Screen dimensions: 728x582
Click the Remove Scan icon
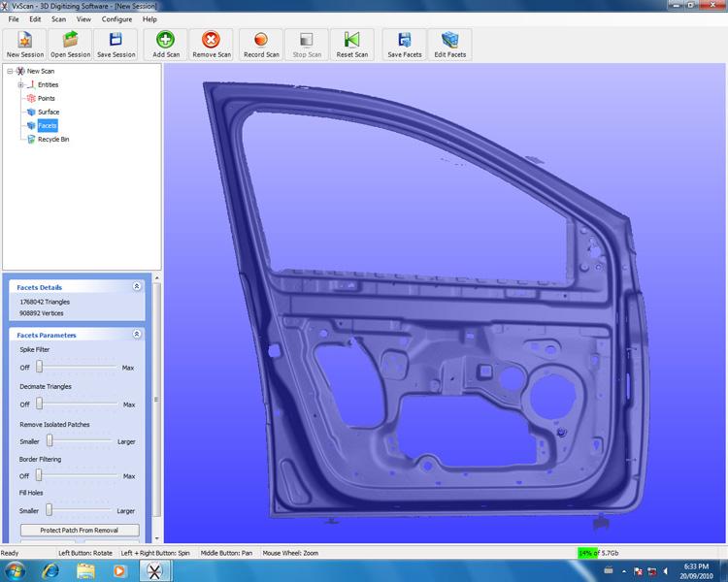point(211,44)
